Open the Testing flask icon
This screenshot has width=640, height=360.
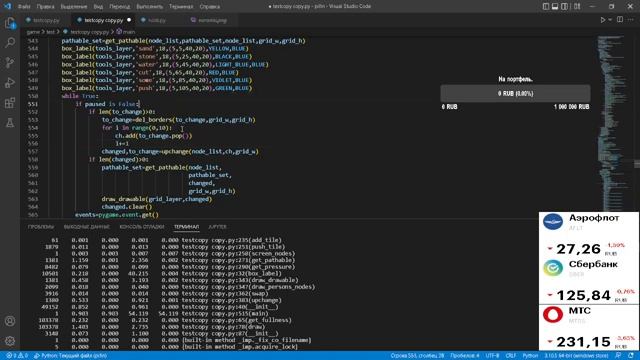[10, 122]
